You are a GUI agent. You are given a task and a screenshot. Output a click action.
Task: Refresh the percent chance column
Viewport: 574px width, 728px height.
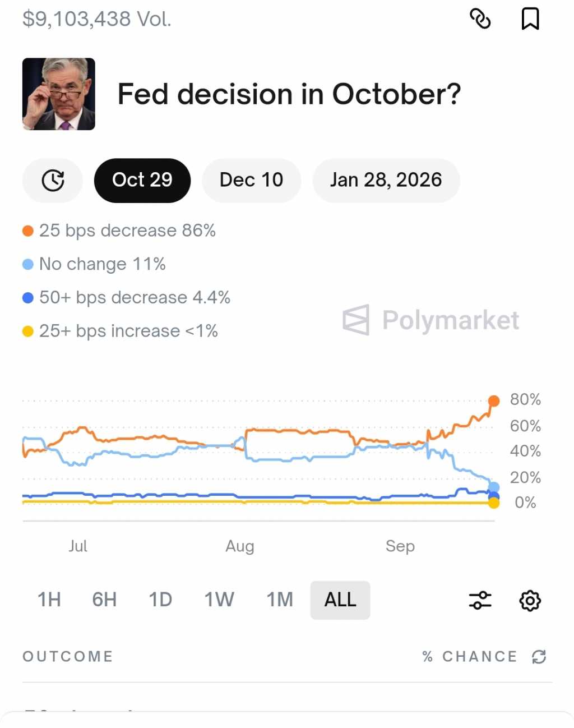(539, 657)
